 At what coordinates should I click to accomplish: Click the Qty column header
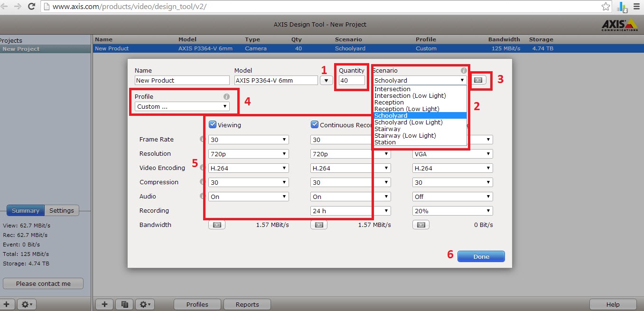(x=297, y=39)
